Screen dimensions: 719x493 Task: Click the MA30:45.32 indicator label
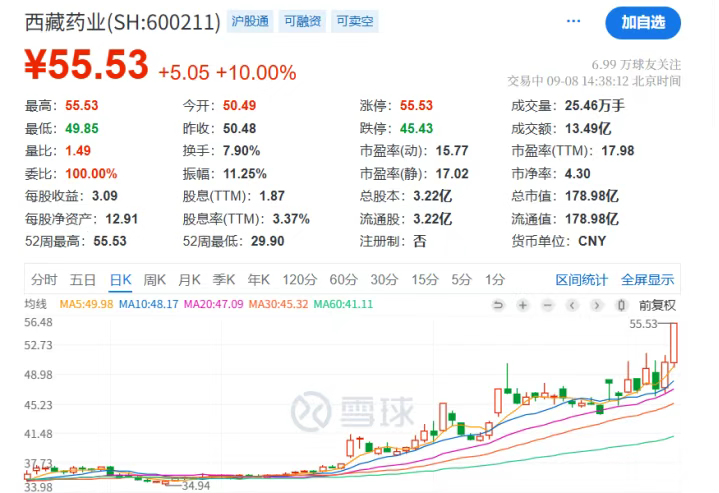tap(278, 305)
